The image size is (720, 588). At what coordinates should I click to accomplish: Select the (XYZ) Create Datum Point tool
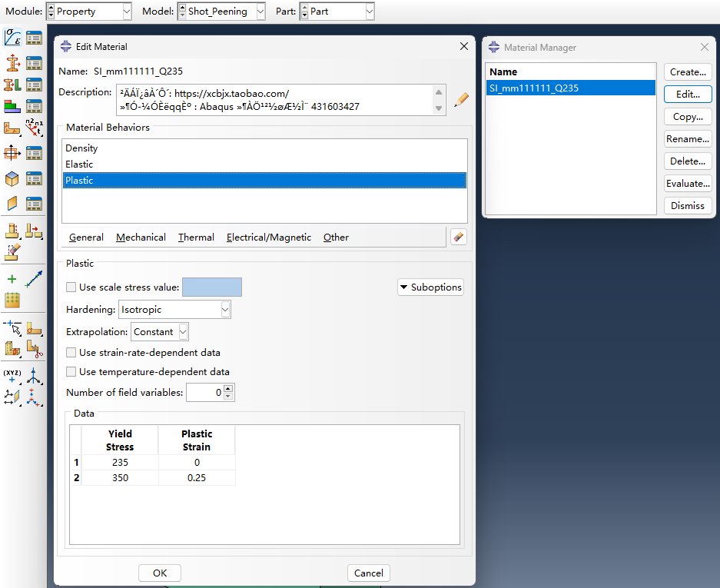12,376
